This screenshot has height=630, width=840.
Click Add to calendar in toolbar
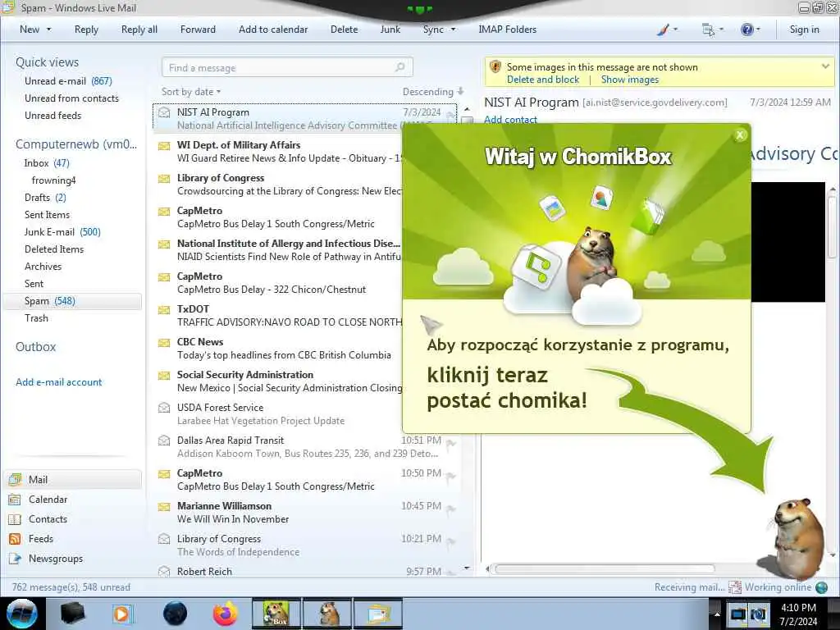point(273,30)
